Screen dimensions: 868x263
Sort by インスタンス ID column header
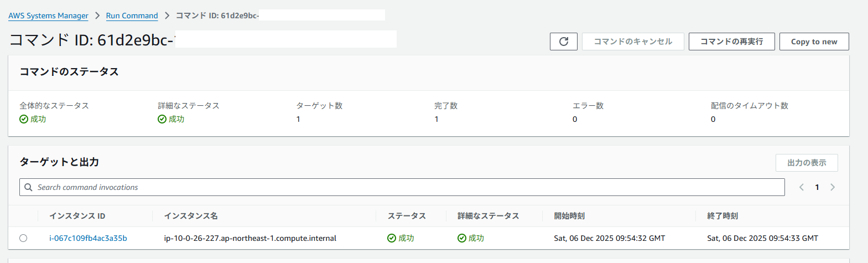[x=77, y=216]
